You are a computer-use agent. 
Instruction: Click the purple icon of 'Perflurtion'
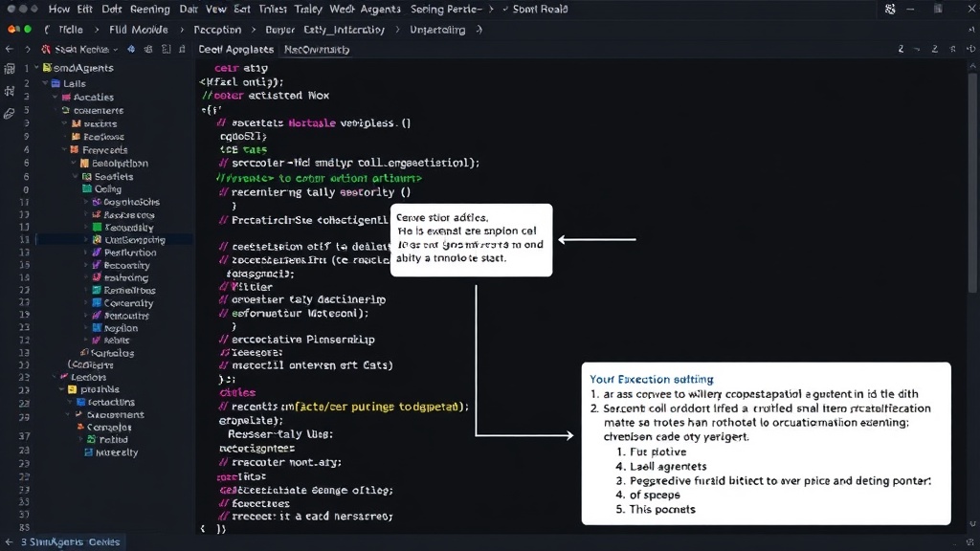(x=97, y=253)
